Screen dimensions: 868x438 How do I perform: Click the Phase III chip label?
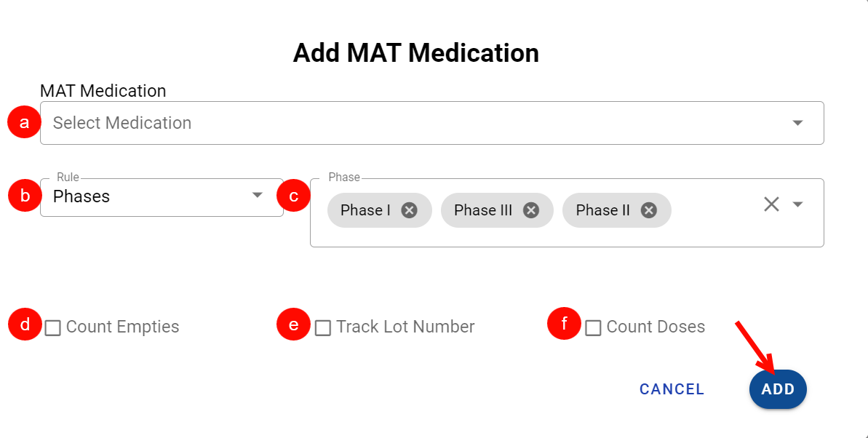[x=483, y=210]
